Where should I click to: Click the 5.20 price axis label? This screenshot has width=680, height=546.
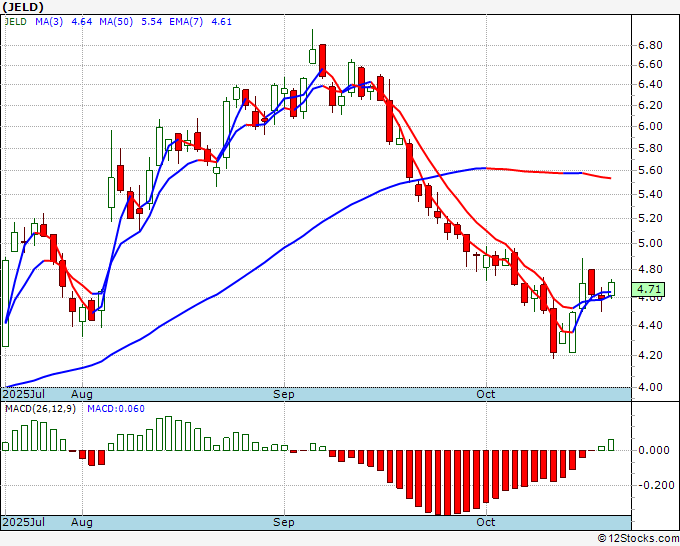[x=650, y=218]
